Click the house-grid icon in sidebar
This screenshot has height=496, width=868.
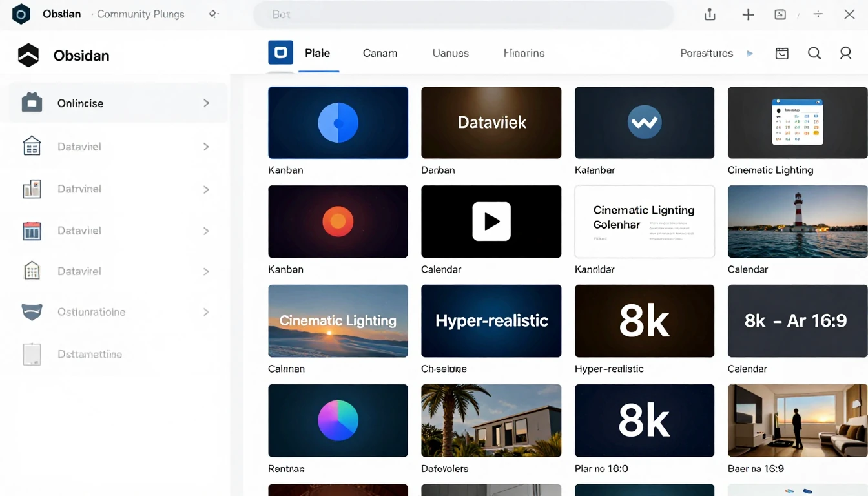pos(32,147)
